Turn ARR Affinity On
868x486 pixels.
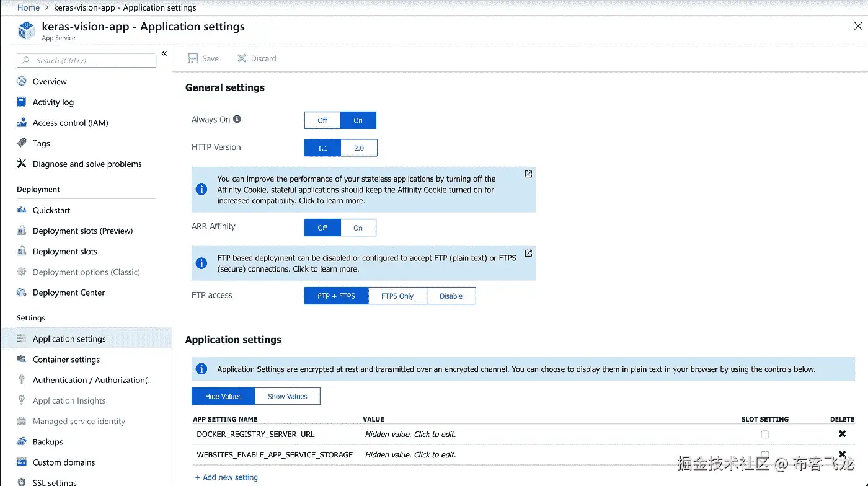(x=358, y=228)
